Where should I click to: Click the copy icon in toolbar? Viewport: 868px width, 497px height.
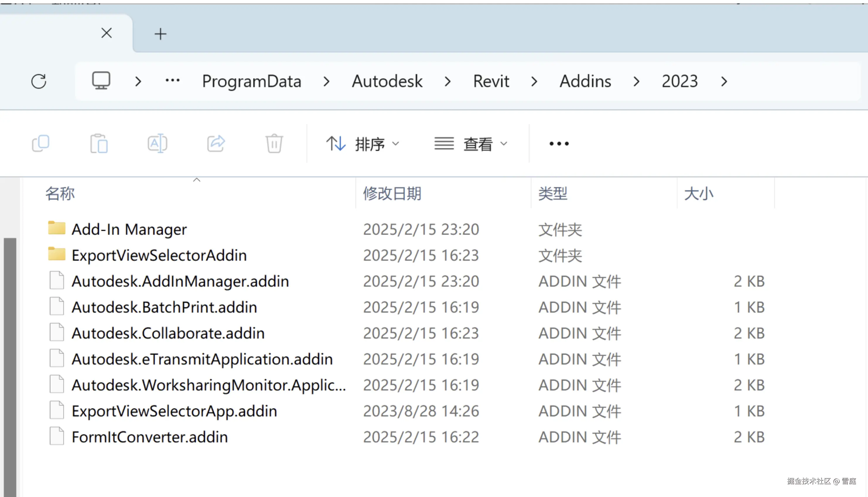(x=41, y=143)
